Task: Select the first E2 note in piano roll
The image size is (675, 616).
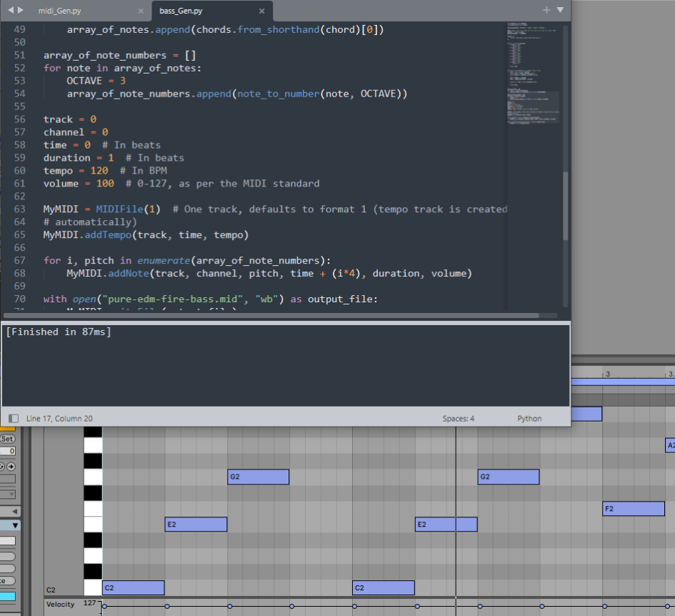Action: [x=196, y=525]
